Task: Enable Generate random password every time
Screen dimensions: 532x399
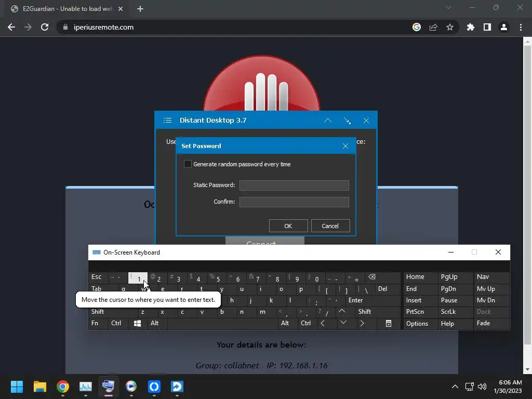Action: click(188, 164)
